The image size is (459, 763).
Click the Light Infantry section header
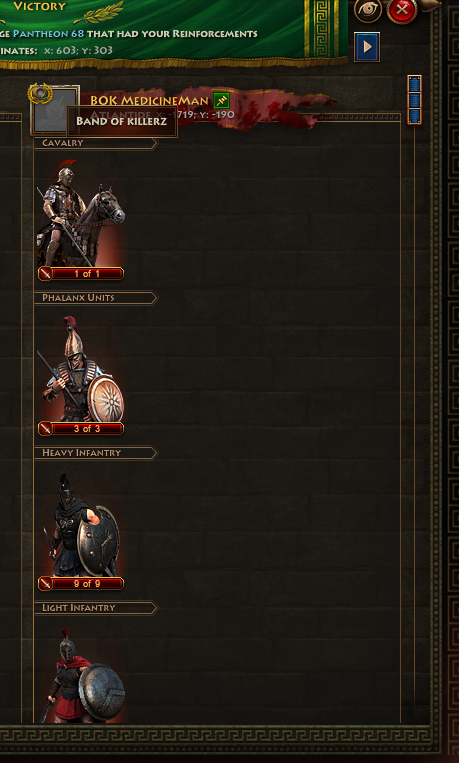pos(96,608)
